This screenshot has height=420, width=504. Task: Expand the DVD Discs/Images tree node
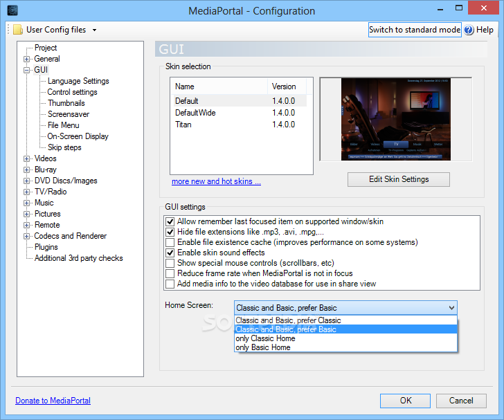27,181
